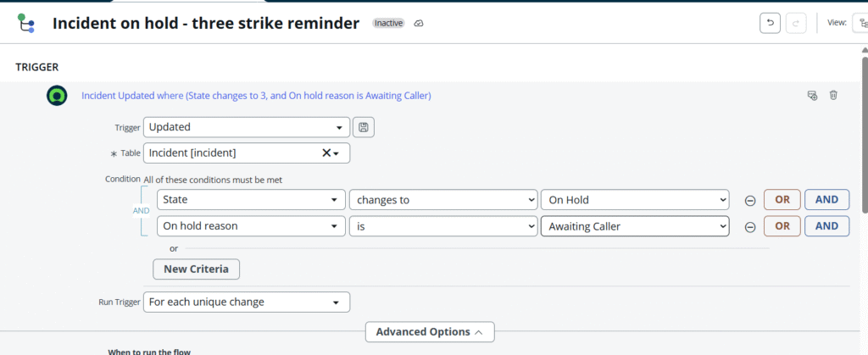The image size is (868, 355).
Task: Delete the trigger with trash icon
Action: (833, 96)
